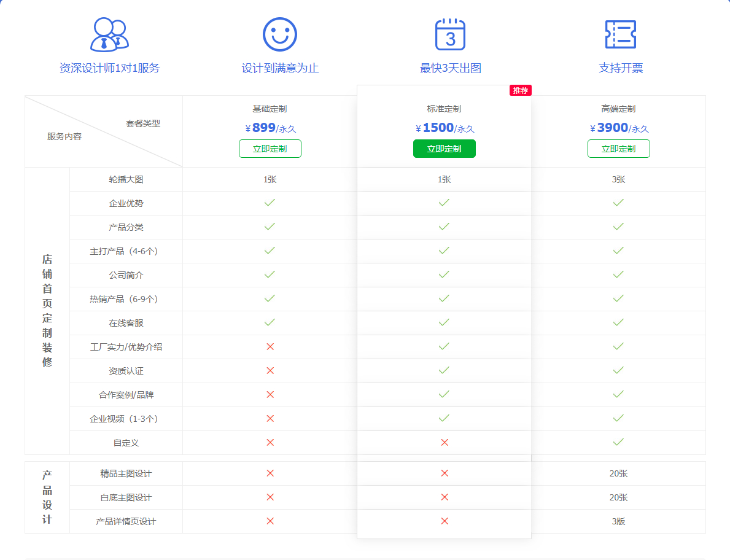Screen dimensions: 730x560
Task: Click the 产品详情页设计 row label
Action: [126, 522]
